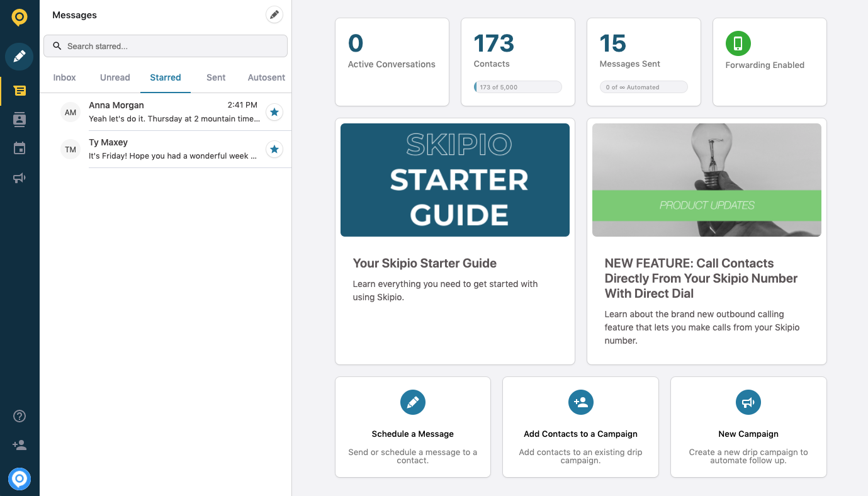The width and height of the screenshot is (868, 496).
Task: Click inside the Search starred field
Action: coord(165,46)
